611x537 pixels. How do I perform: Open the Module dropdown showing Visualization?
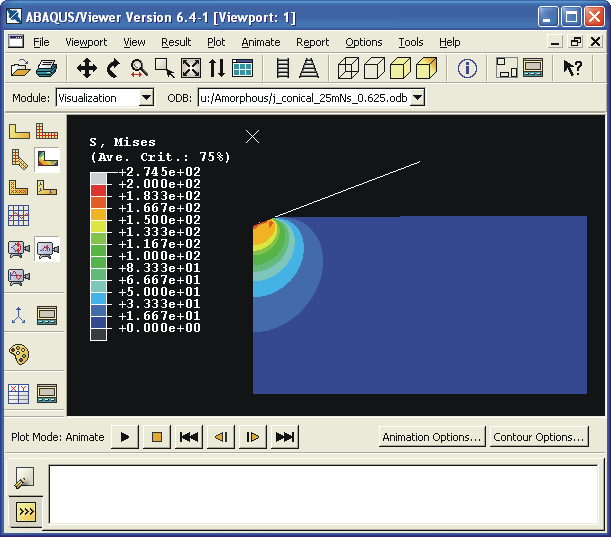(x=146, y=98)
